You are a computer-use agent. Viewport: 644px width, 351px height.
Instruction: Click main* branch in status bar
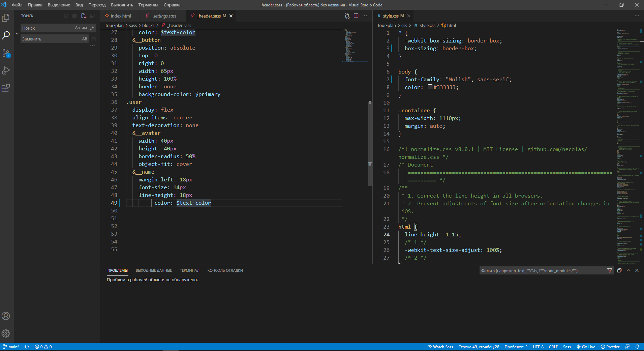11,347
